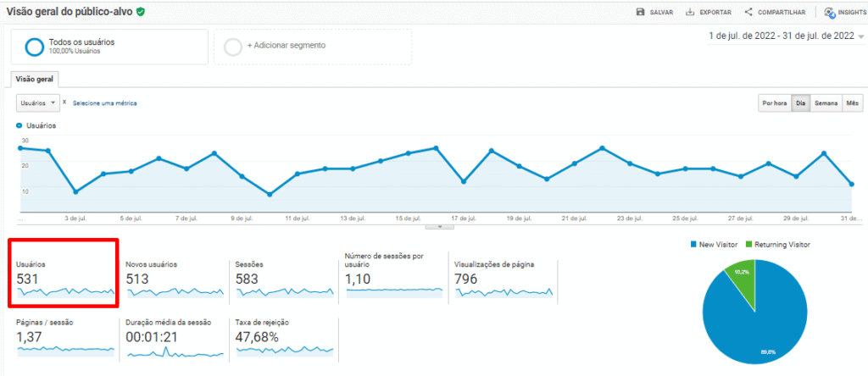The width and height of the screenshot is (868, 376).
Task: Click the Compartilhar share icon
Action: [748, 12]
